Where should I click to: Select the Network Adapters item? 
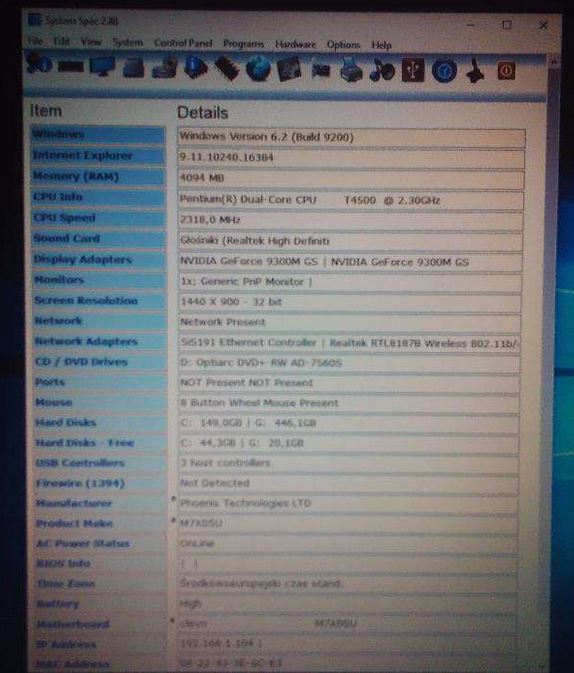(99, 342)
